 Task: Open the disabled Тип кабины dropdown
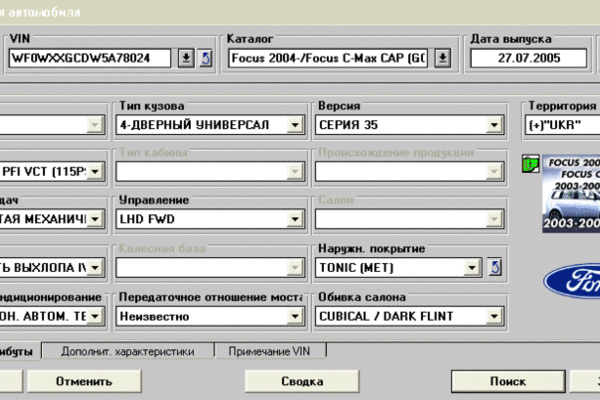295,171
